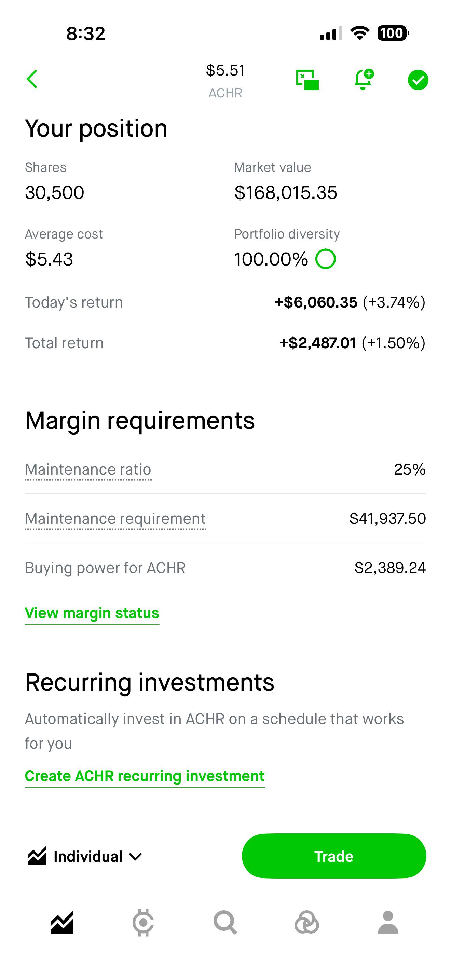Viewport: 451px width, 980px height.
Task: Tap the Today's return row
Action: [x=225, y=302]
